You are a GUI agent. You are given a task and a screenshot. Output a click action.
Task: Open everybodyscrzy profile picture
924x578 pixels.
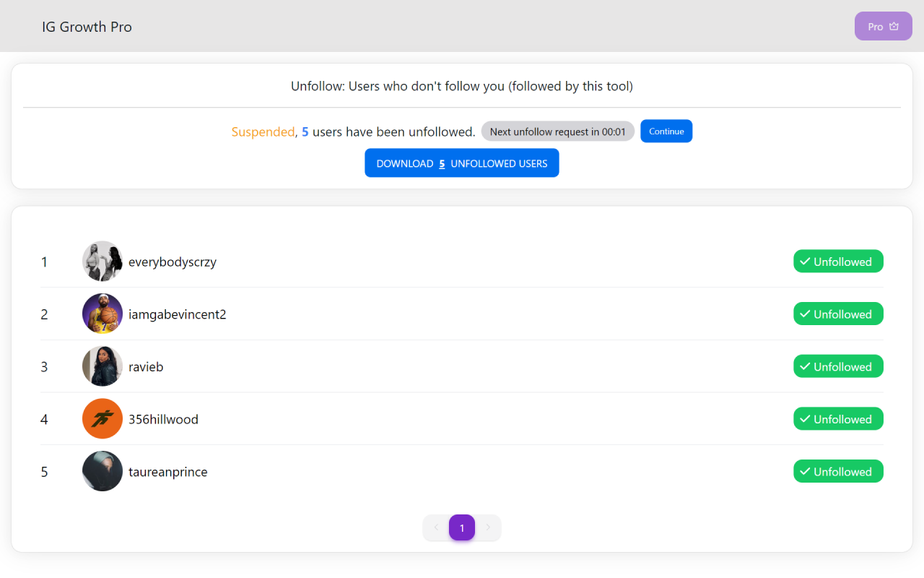[x=103, y=262]
